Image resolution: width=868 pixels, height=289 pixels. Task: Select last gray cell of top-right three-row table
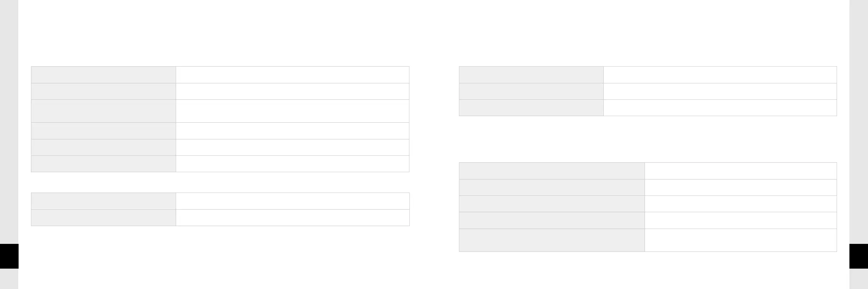(x=531, y=108)
